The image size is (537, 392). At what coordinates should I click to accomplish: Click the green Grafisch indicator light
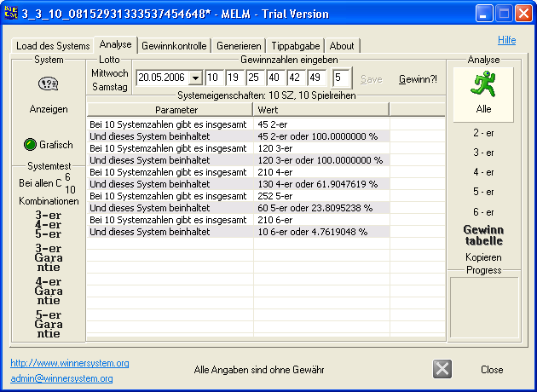click(30, 145)
